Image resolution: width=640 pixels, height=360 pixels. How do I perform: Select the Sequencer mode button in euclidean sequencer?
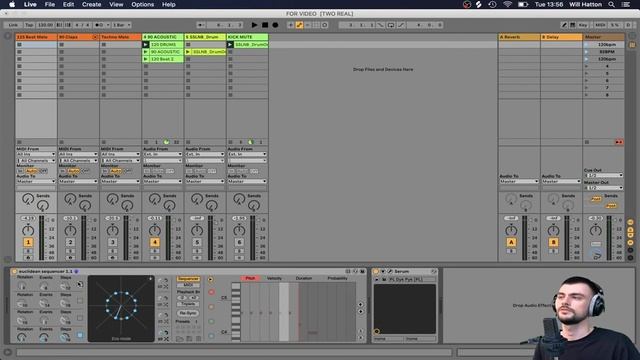click(x=188, y=279)
